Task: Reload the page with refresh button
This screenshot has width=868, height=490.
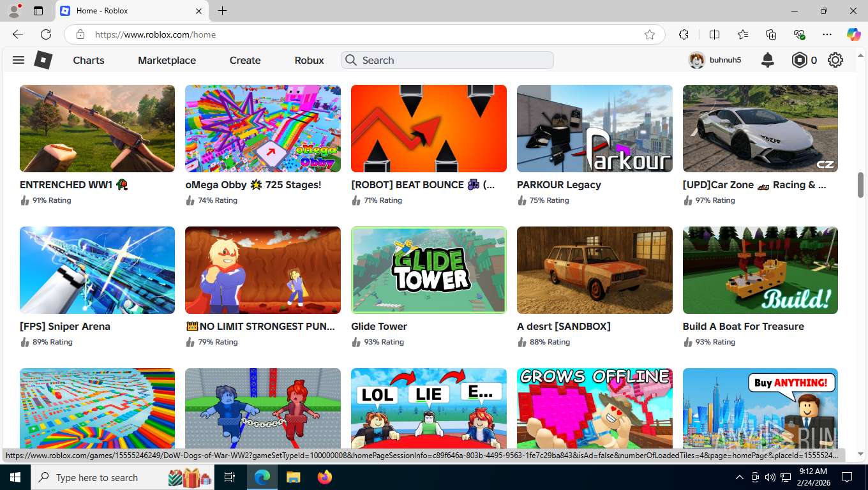Action: (46, 34)
